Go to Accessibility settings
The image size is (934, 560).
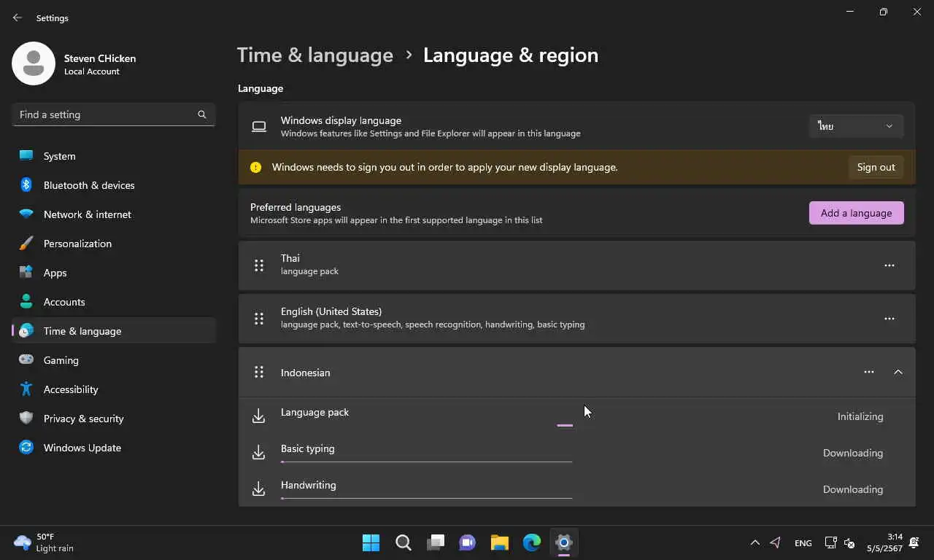tap(115, 389)
